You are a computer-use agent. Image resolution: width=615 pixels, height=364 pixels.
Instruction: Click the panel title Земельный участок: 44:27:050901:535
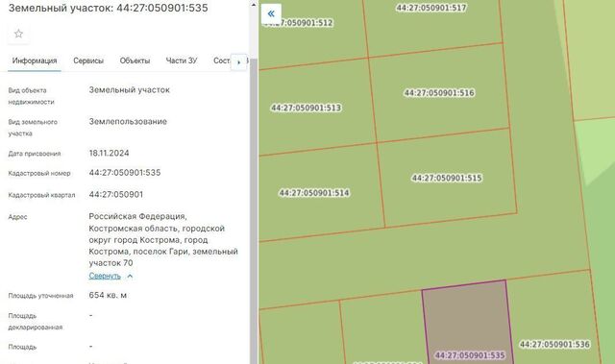pos(109,8)
